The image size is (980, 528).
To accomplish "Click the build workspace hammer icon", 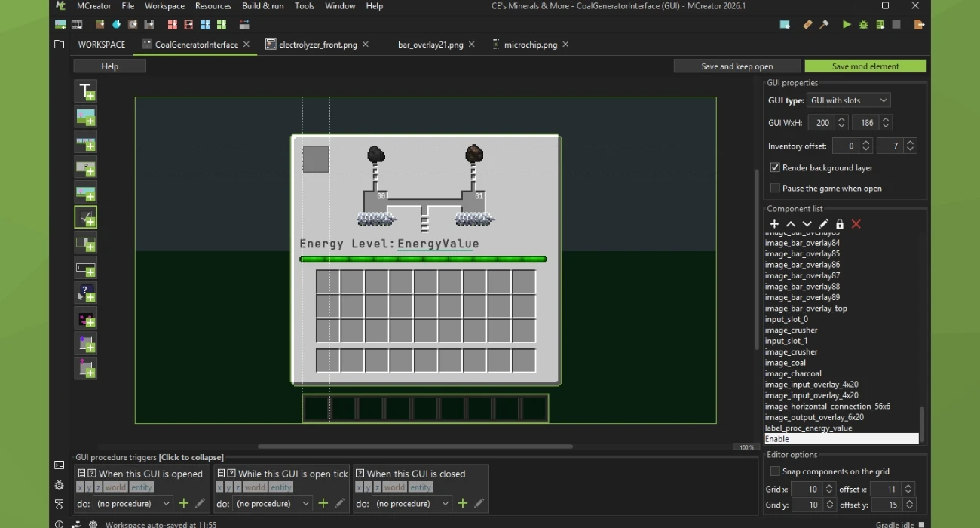I will [x=824, y=25].
